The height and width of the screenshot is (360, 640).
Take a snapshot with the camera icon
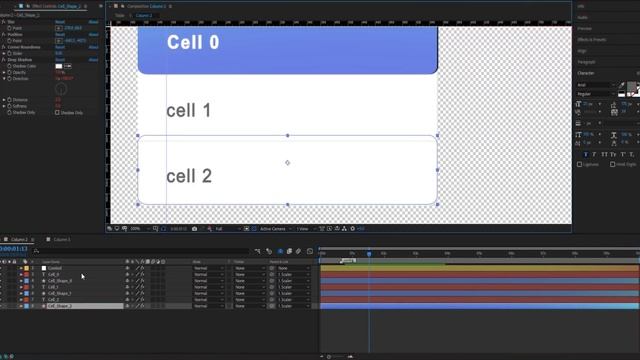coord(194,229)
